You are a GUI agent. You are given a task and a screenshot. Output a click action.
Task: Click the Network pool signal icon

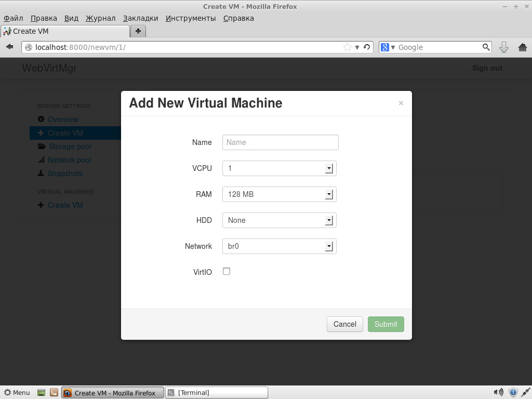(x=41, y=160)
